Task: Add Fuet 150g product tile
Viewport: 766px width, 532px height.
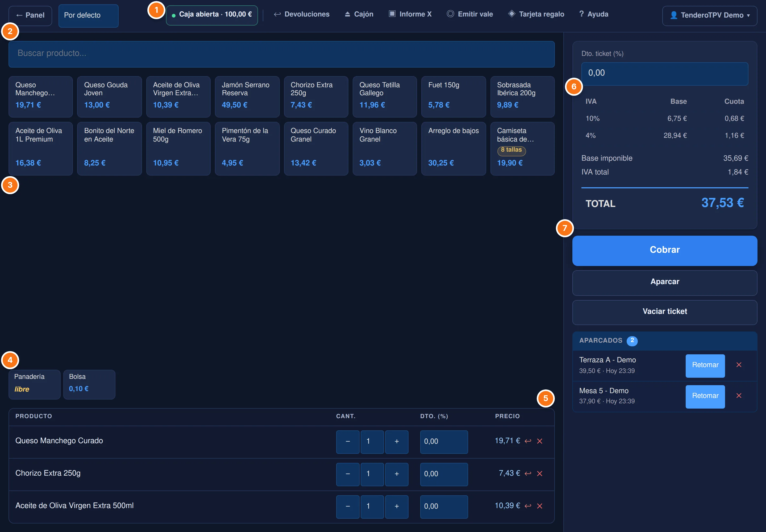Action: 453,96
